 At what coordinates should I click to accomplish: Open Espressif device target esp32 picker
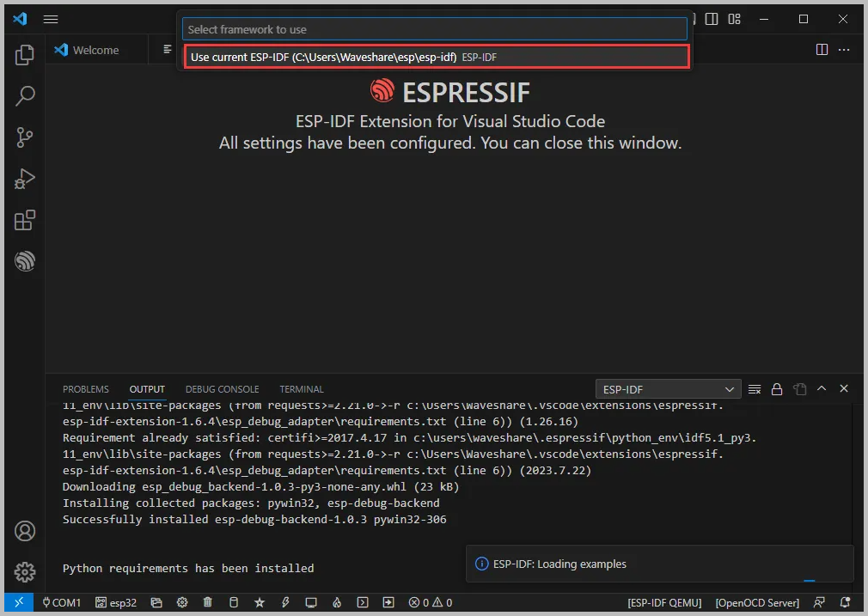pyautogui.click(x=115, y=602)
